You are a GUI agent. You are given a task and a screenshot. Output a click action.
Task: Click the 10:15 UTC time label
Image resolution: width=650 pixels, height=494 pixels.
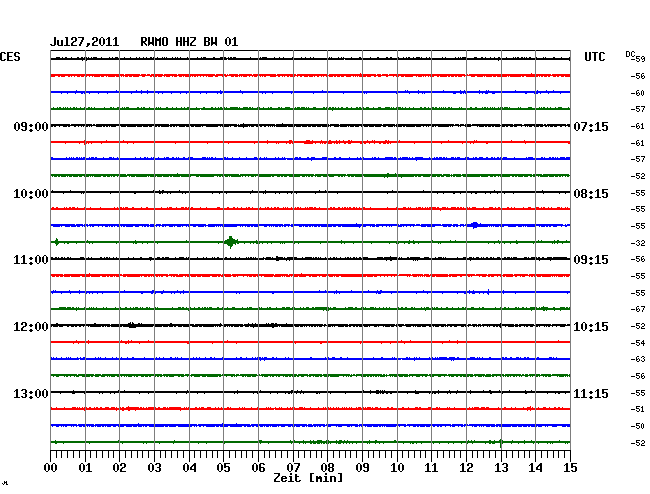pos(591,327)
